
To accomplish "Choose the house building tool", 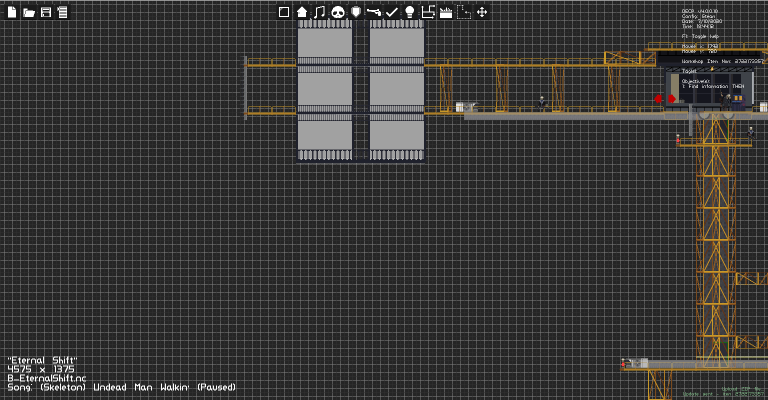I will (x=302, y=12).
